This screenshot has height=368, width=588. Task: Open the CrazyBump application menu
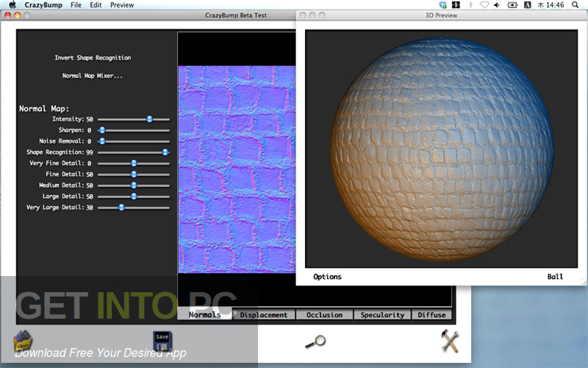click(43, 5)
